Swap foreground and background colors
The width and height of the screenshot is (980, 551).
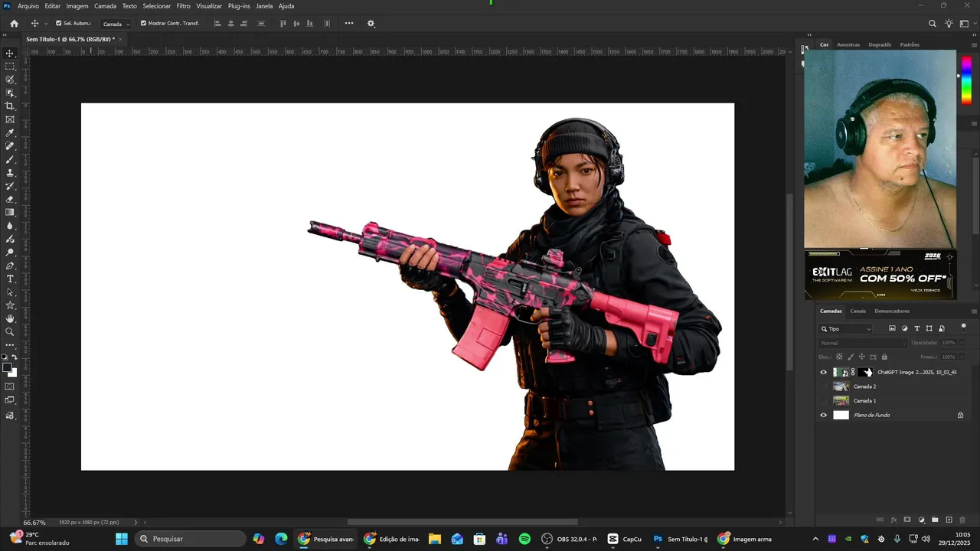point(15,357)
